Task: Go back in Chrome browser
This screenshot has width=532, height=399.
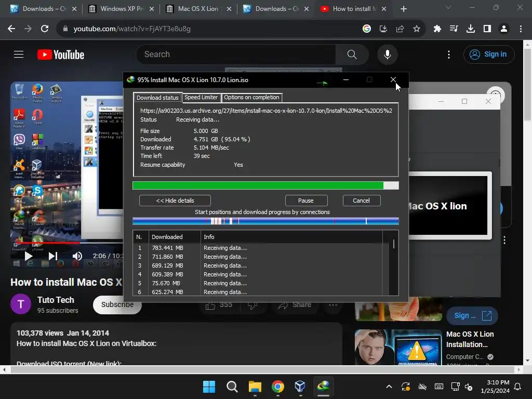Action: coord(11,29)
